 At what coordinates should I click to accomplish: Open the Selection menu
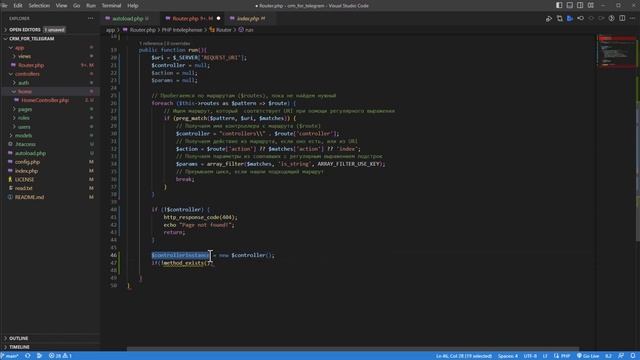tap(39, 6)
